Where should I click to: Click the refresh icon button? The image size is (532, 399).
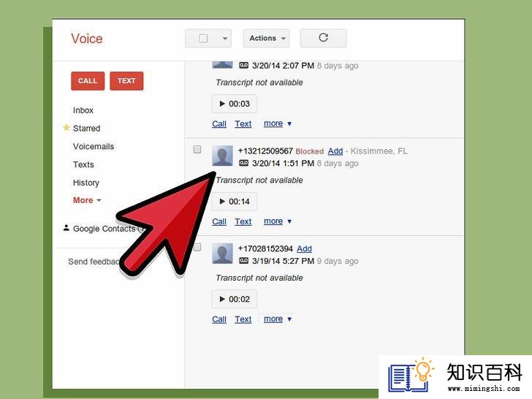[323, 38]
